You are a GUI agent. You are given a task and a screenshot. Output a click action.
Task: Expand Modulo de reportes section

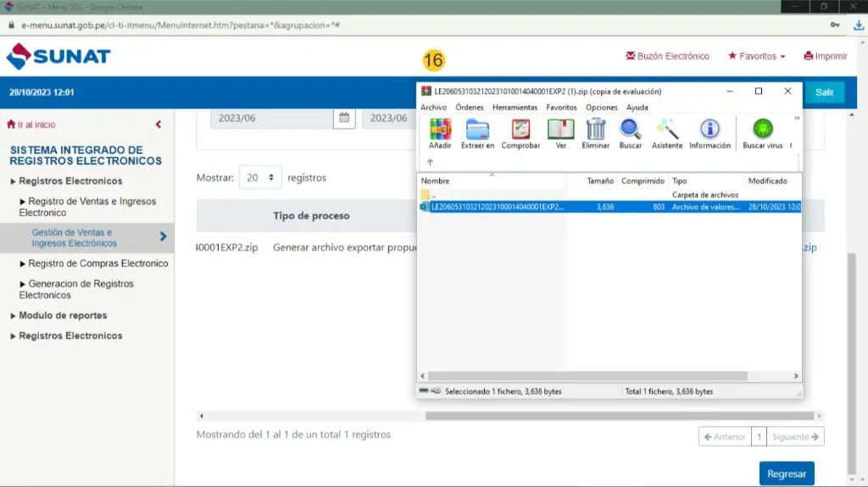63,315
